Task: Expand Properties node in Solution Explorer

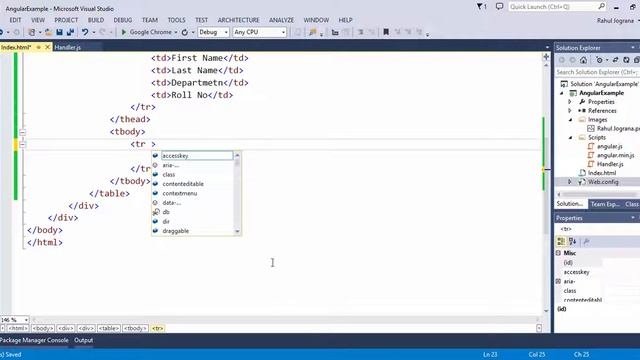Action: coord(570,102)
